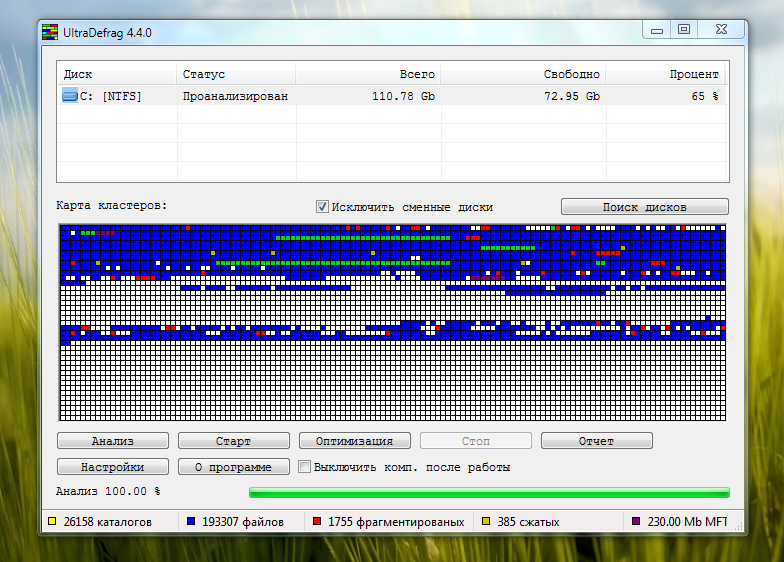Sort by 'Статус' column header

(x=236, y=74)
